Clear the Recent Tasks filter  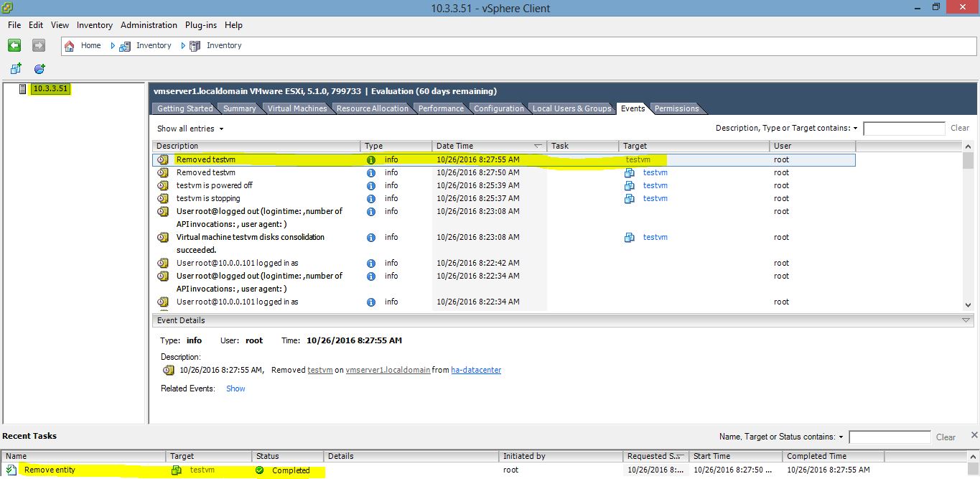[946, 437]
